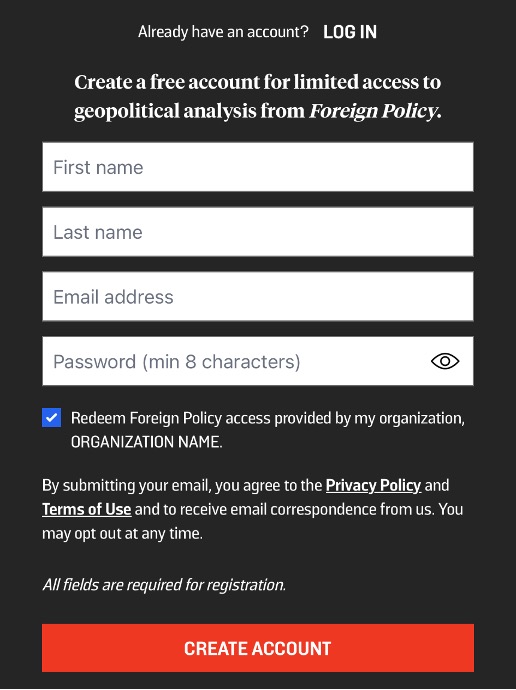Viewport: 516px width, 690px height.
Task: Show password using the eye icon
Action: (445, 361)
